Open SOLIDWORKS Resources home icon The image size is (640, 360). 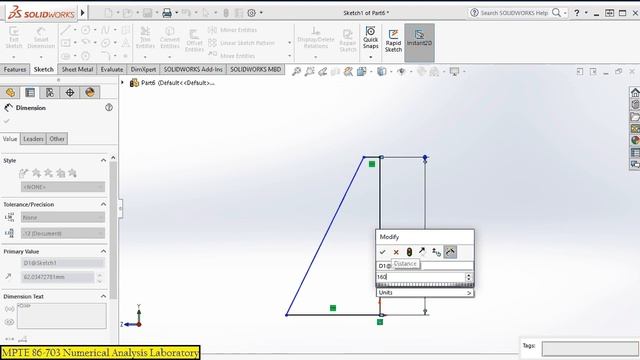point(635,93)
